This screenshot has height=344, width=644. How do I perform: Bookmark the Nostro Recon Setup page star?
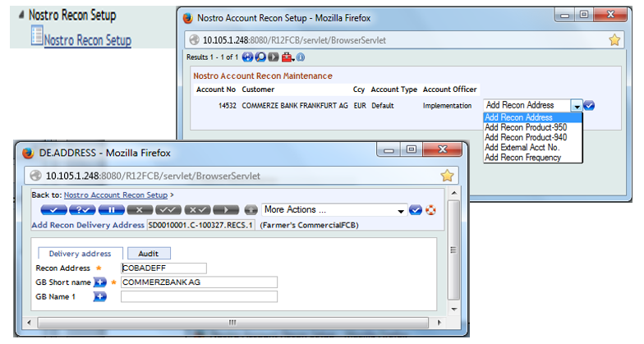point(614,39)
